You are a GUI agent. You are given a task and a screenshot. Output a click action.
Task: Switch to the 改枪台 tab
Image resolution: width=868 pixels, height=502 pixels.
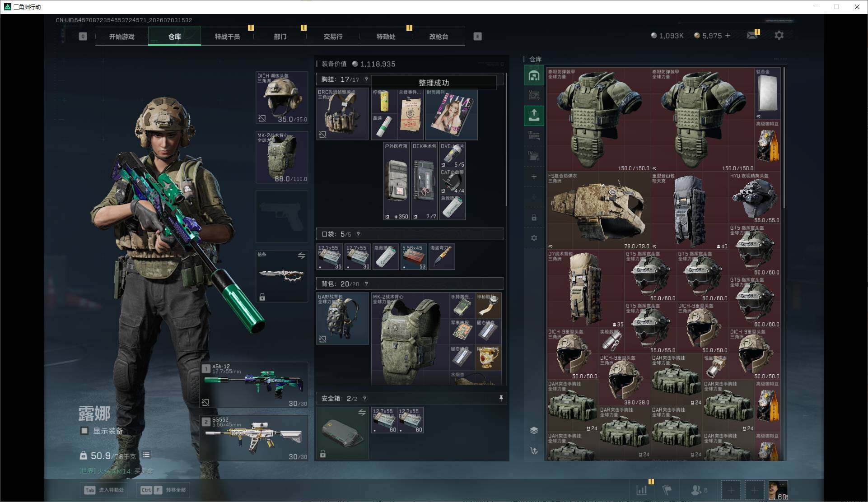(x=439, y=37)
